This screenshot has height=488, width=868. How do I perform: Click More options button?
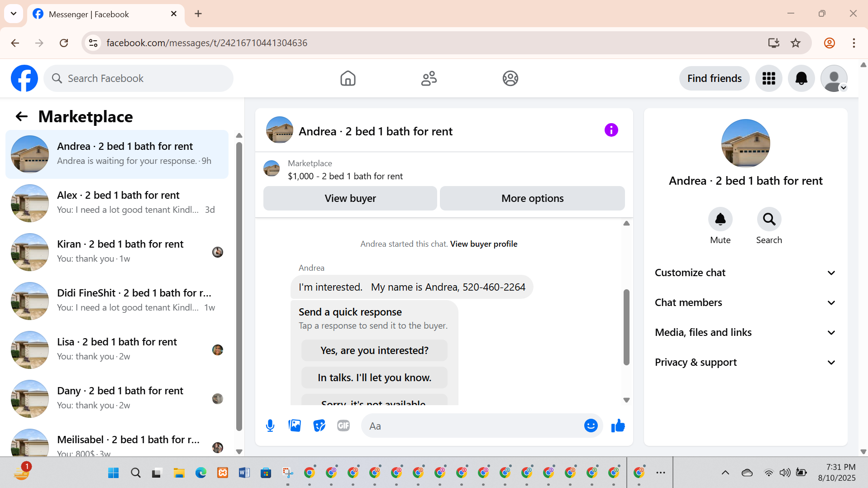[532, 198]
